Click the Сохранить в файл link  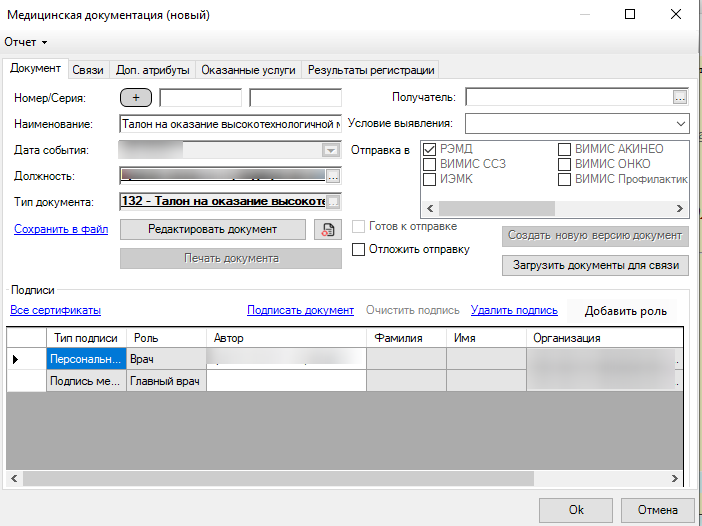click(61, 229)
